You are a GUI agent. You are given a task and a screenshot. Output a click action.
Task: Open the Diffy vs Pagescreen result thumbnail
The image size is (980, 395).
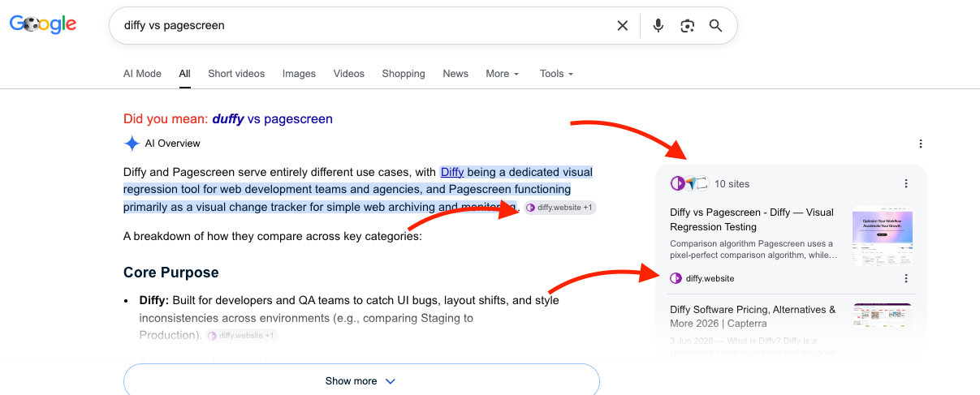[x=883, y=238]
